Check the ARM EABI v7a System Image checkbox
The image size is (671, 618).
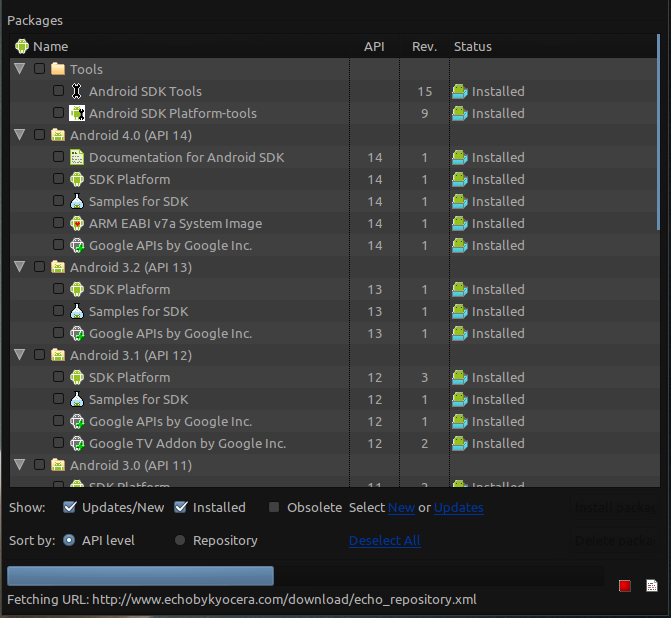[x=58, y=223]
